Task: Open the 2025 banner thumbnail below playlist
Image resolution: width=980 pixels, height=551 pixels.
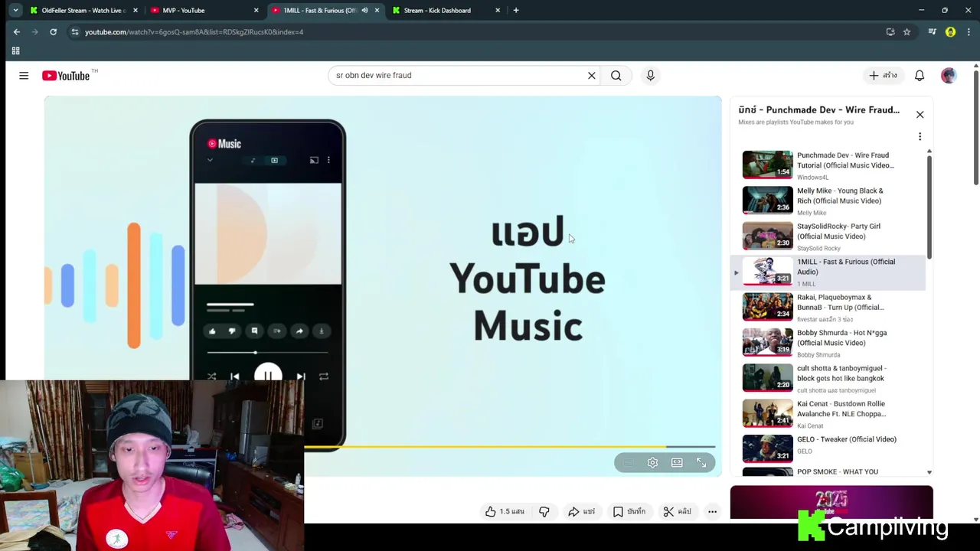Action: pyautogui.click(x=831, y=502)
